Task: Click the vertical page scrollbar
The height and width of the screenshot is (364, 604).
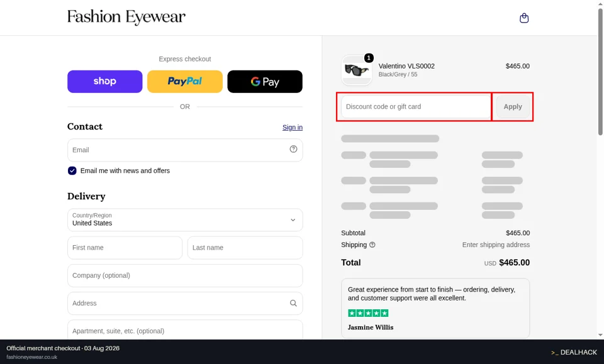Action: 600,72
